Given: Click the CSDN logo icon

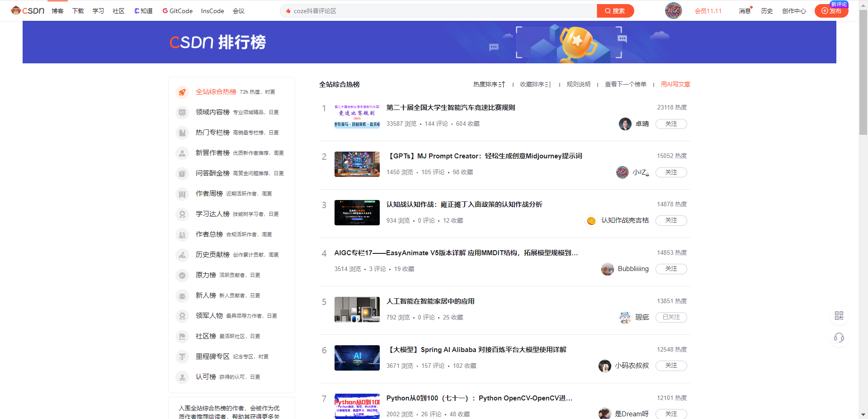Looking at the screenshot, I should 28,10.
